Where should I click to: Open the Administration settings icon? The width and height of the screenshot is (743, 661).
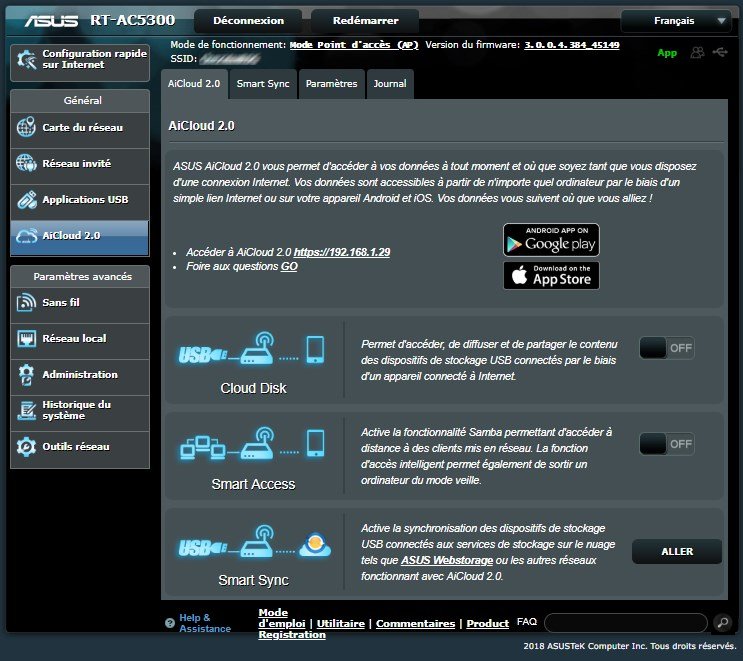pyautogui.click(x=26, y=374)
